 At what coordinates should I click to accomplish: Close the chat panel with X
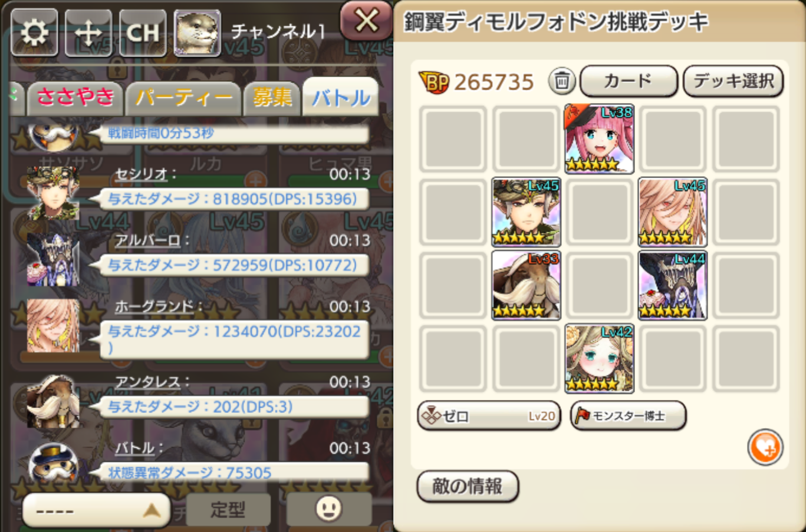tap(366, 21)
